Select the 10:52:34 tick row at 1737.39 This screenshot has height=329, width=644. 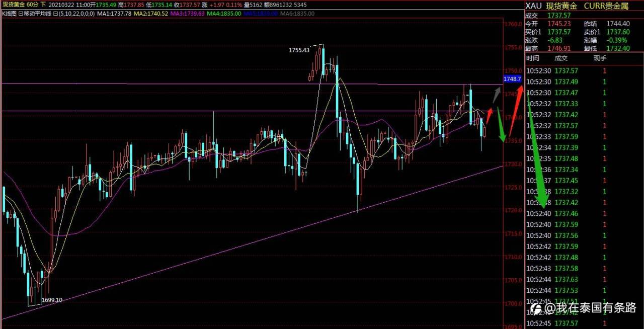(584, 147)
